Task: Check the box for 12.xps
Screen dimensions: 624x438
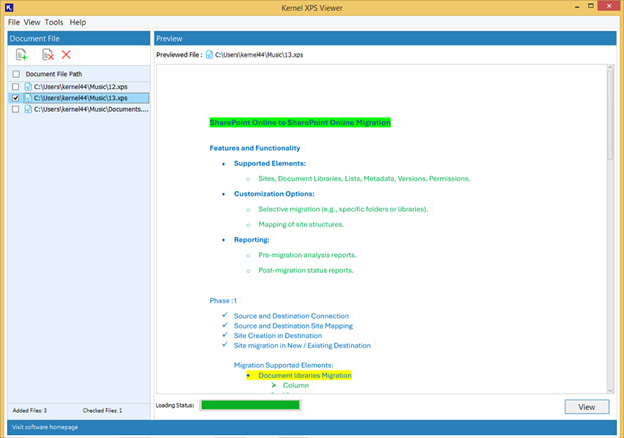Action: [16, 86]
